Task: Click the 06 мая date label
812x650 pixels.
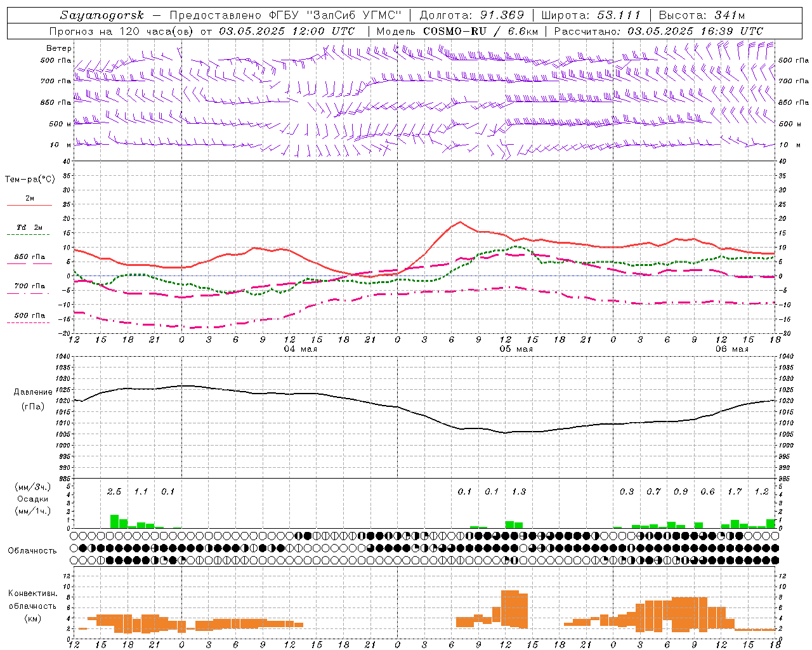Action: [732, 349]
